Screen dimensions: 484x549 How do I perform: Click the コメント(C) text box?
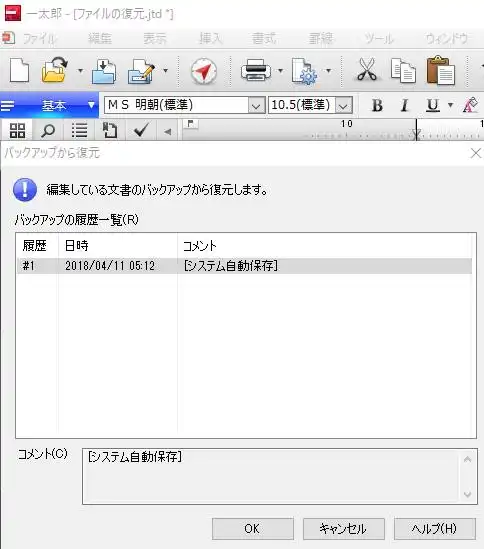[280, 476]
